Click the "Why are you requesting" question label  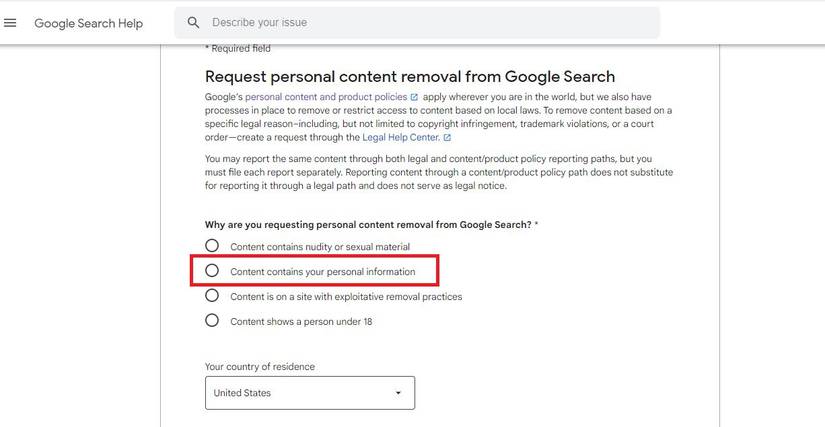[x=368, y=224]
